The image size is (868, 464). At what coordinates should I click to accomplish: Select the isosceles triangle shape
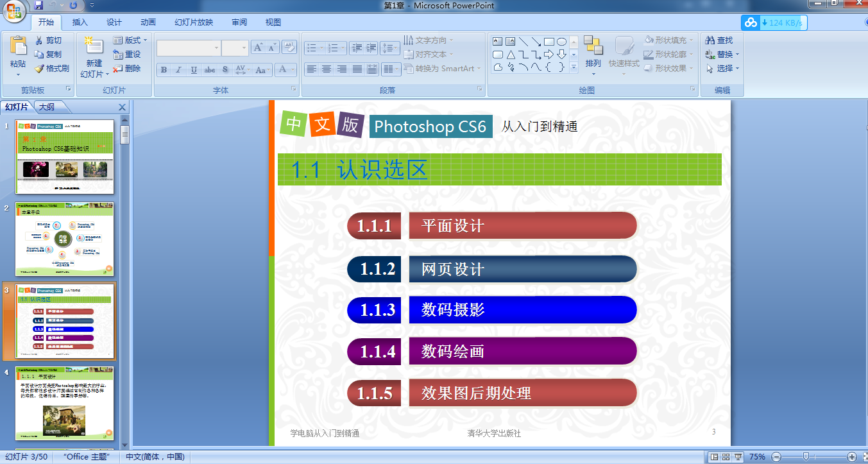tap(511, 55)
